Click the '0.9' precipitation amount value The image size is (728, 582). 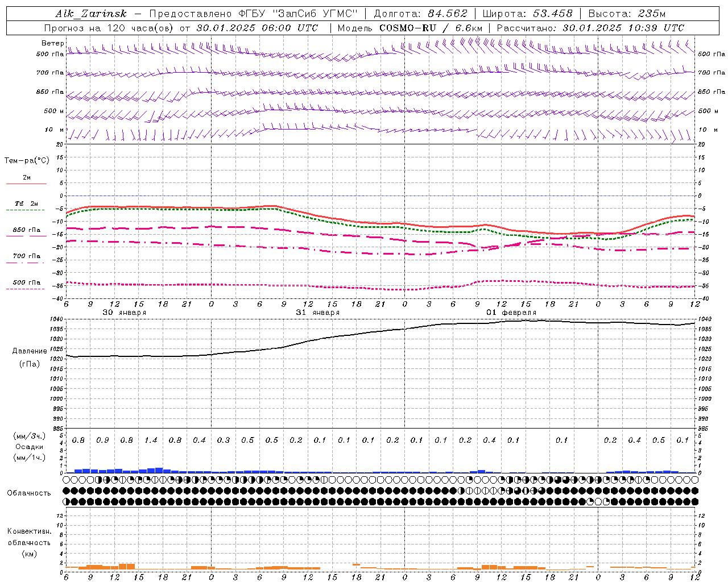(x=102, y=440)
